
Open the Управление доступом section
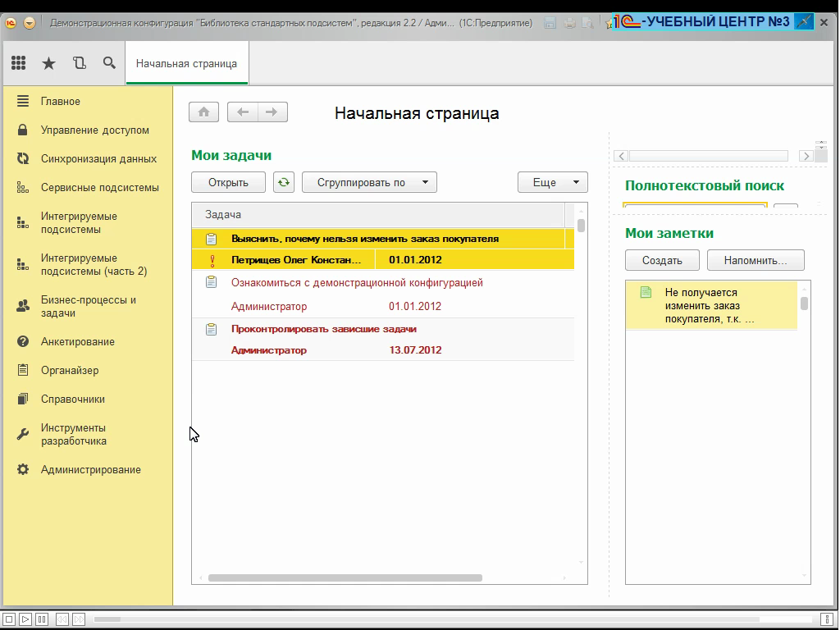click(x=95, y=130)
